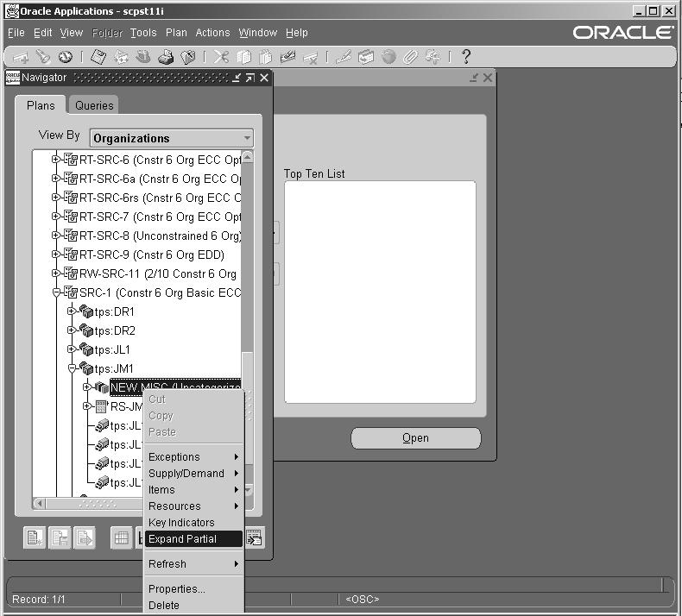The width and height of the screenshot is (682, 616).
Task: Collapse the tps:JM1 organization node
Action: point(72,368)
